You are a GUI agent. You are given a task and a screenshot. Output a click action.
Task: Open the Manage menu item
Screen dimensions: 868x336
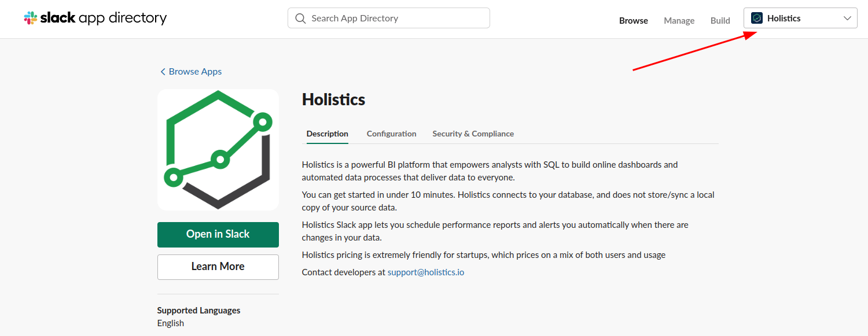click(x=679, y=20)
